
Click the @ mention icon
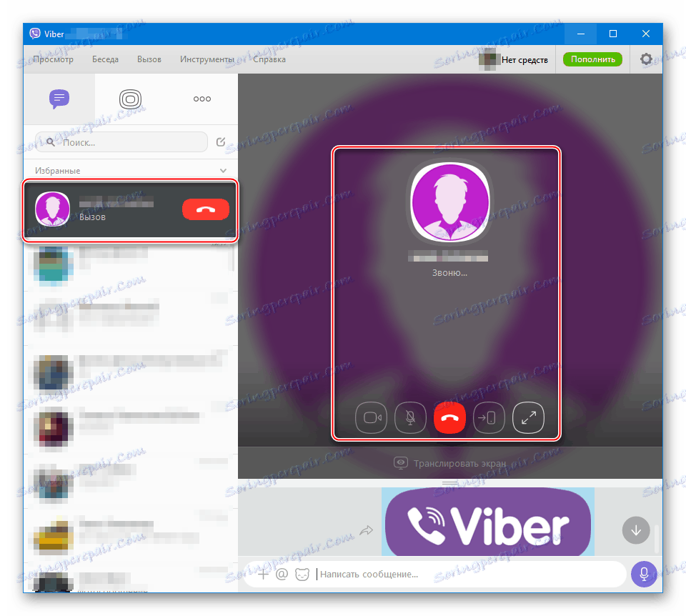[x=282, y=574]
